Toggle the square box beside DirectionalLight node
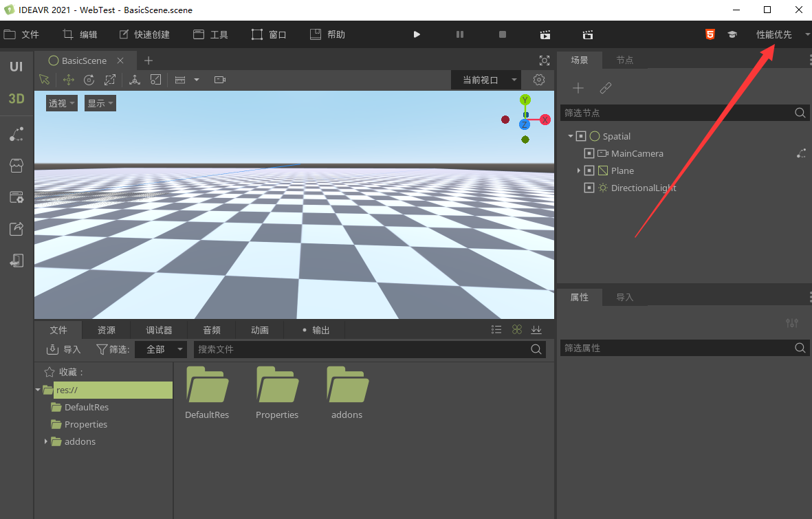 coord(589,188)
